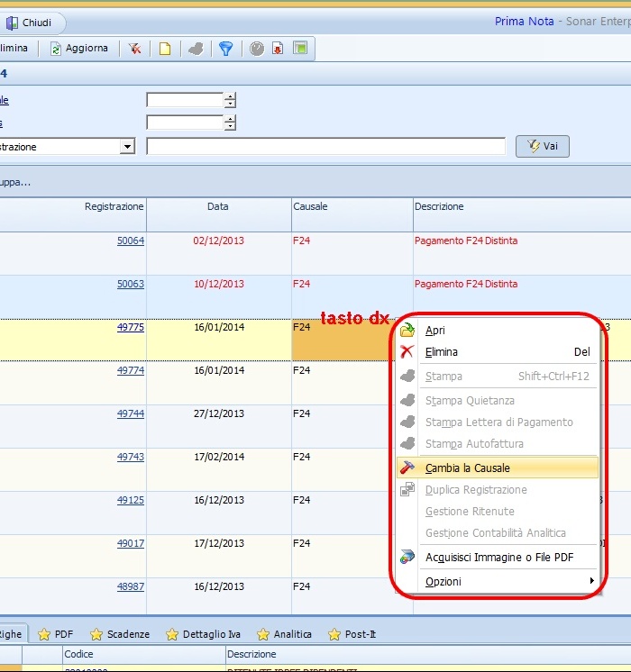Open registration number 50064 link
Screen dimensions: 631x672
(130, 241)
